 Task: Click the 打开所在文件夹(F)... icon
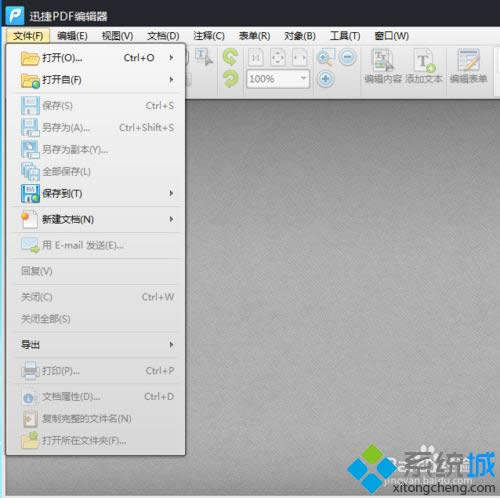(30, 440)
